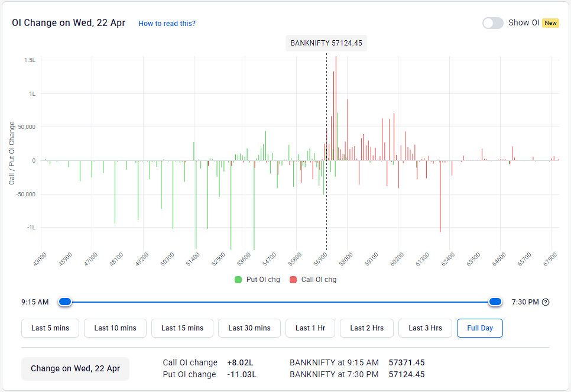Open the Change on Wed, 22 Apr selector
The width and height of the screenshot is (571, 392).
[x=75, y=368]
